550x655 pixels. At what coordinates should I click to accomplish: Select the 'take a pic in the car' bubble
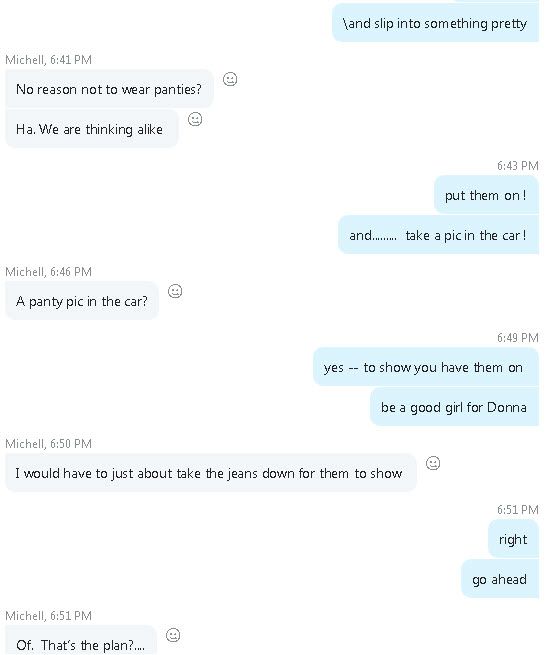point(438,235)
